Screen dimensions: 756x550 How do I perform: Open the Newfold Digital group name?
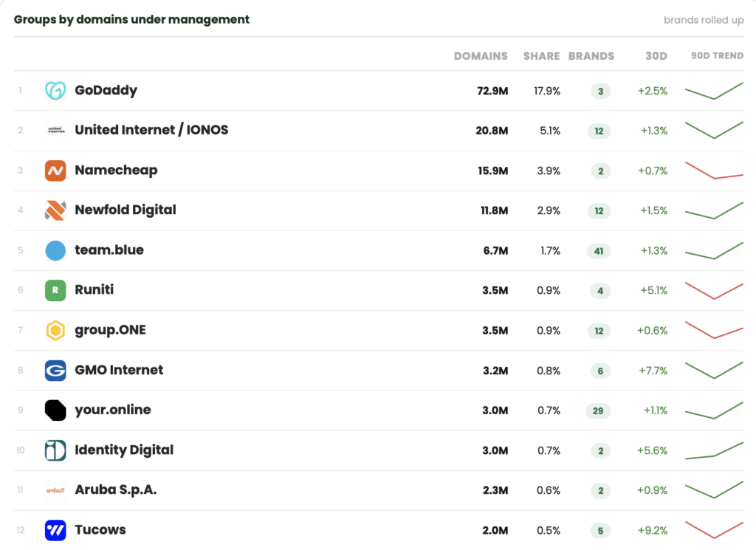point(126,210)
